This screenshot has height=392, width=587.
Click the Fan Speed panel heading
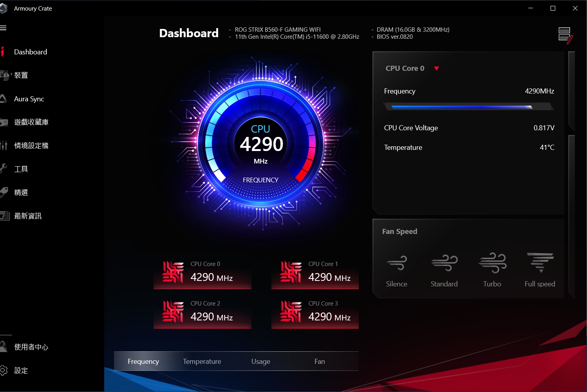tap(400, 232)
